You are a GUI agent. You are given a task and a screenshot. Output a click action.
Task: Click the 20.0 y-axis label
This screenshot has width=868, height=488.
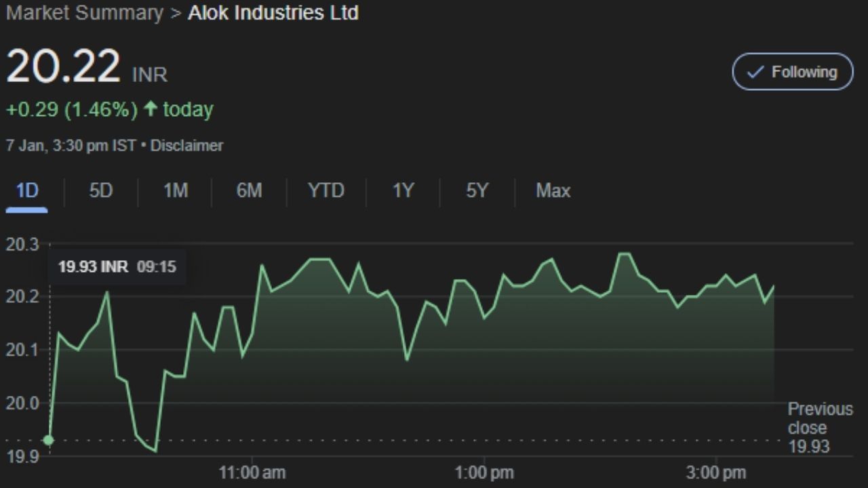[22, 403]
